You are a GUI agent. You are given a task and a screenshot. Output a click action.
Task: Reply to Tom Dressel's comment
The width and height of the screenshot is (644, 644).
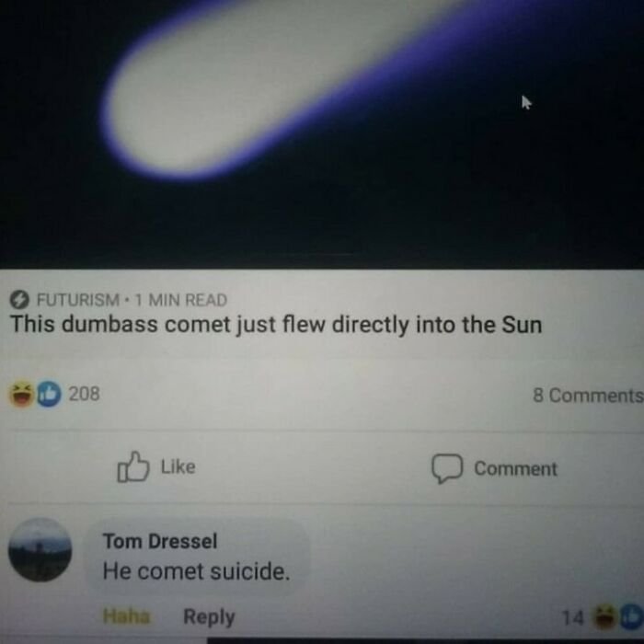point(209,617)
